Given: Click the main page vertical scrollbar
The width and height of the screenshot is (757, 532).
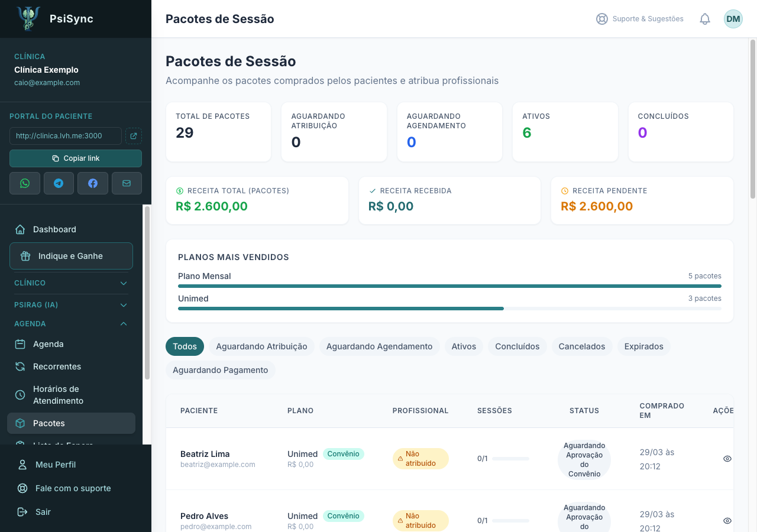Looking at the screenshot, I should (753, 118).
